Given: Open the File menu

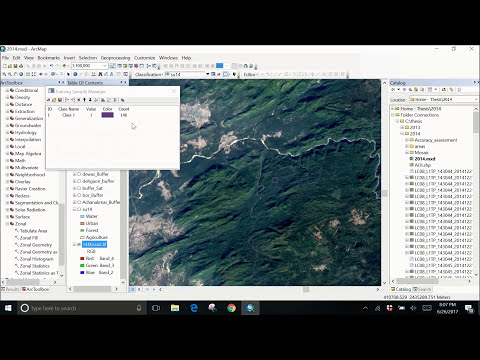Looking at the screenshot, I should click(x=6, y=58).
